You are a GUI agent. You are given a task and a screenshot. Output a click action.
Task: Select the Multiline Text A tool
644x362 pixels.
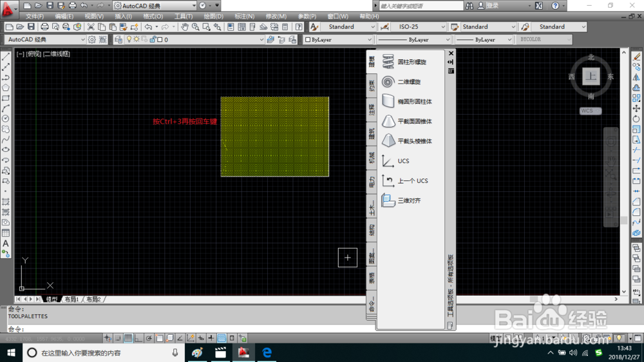click(6, 243)
